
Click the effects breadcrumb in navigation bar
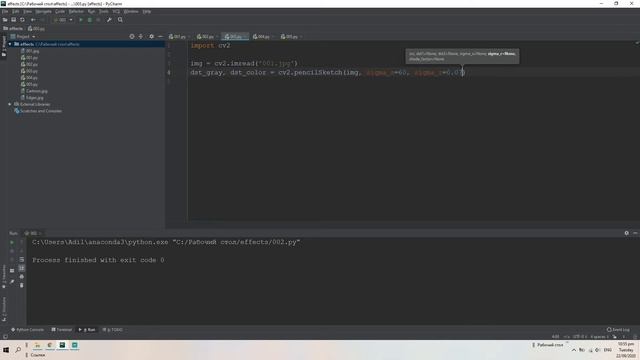tap(13, 29)
